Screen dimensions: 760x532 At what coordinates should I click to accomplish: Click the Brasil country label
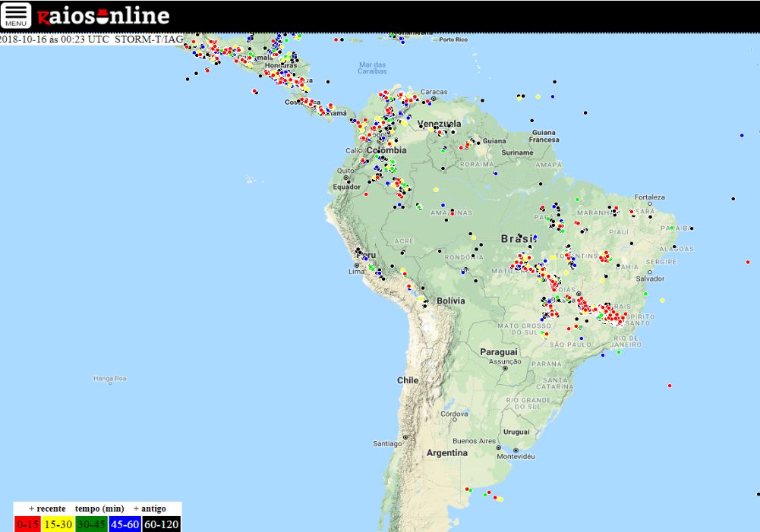[x=516, y=238]
